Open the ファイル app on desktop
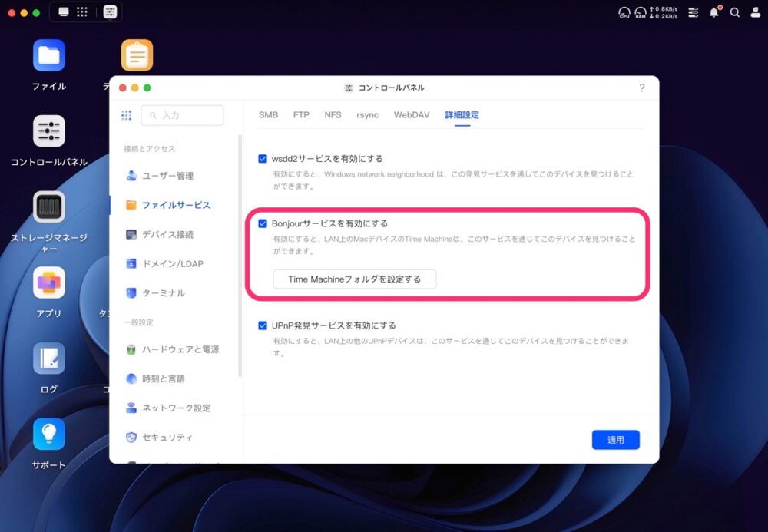The height and width of the screenshot is (532, 768). click(x=49, y=56)
